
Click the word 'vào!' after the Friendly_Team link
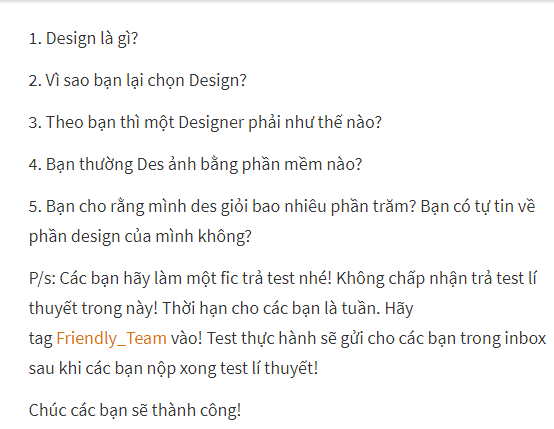point(187,338)
